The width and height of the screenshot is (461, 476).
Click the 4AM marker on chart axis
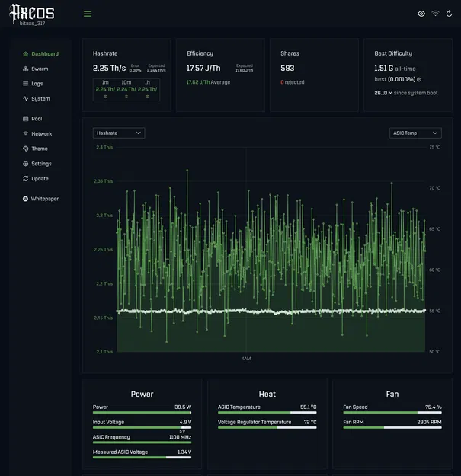tap(246, 358)
